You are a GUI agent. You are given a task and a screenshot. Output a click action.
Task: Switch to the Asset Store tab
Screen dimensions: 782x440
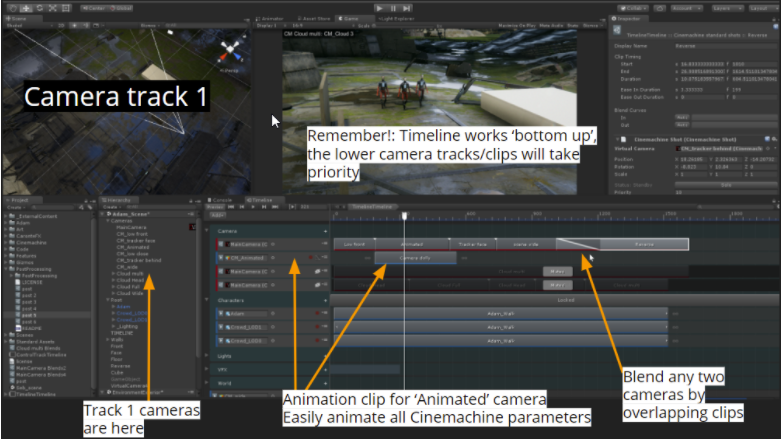(314, 18)
